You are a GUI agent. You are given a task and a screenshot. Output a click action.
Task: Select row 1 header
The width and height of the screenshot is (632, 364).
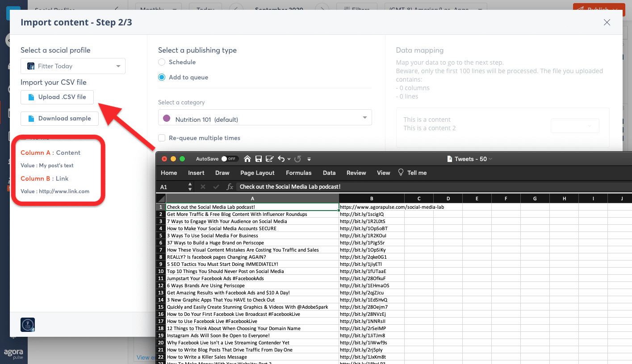161,207
